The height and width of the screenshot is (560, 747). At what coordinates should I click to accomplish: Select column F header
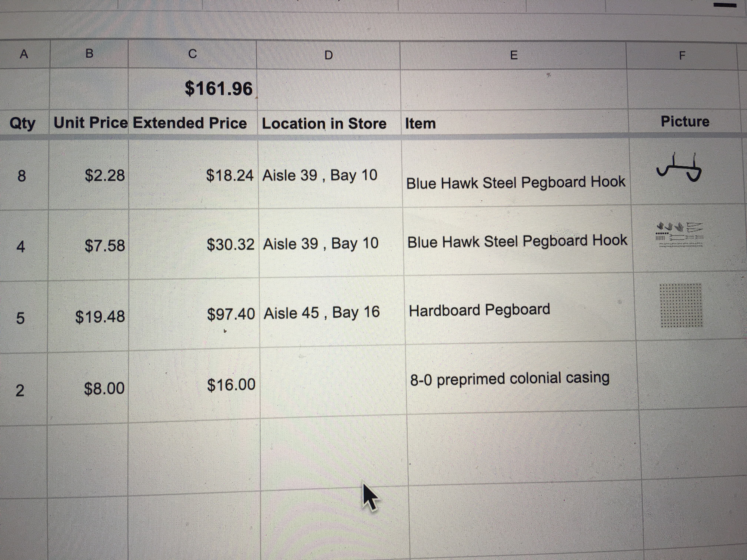(682, 55)
